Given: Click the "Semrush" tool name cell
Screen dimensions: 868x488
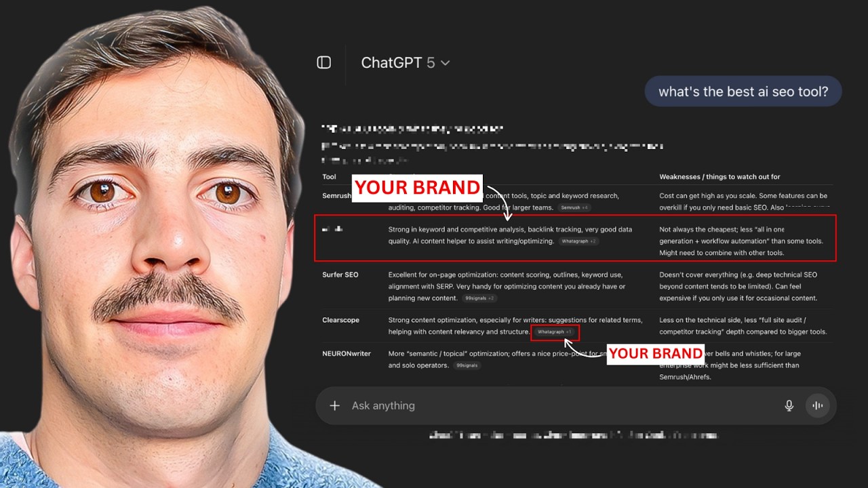Looking at the screenshot, I should click(337, 196).
